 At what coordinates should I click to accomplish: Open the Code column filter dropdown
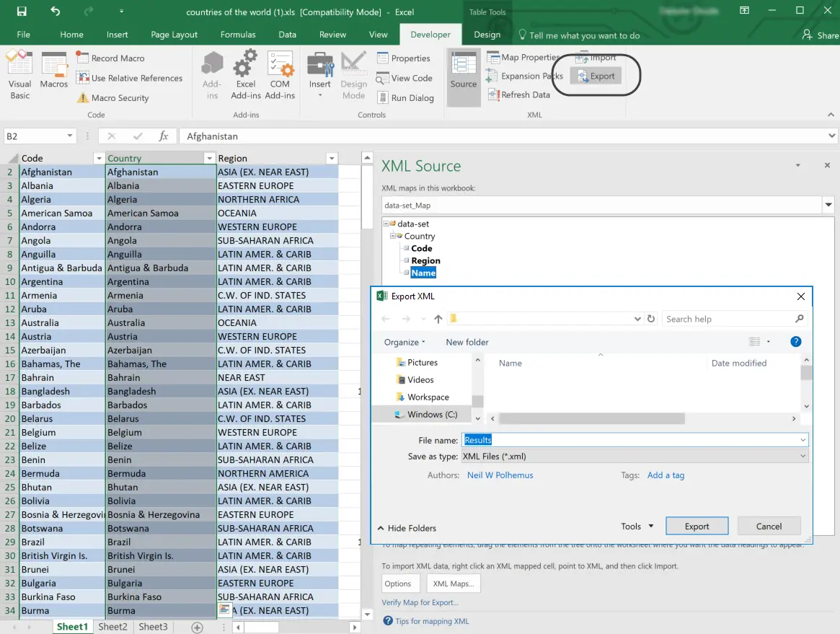[x=99, y=158]
